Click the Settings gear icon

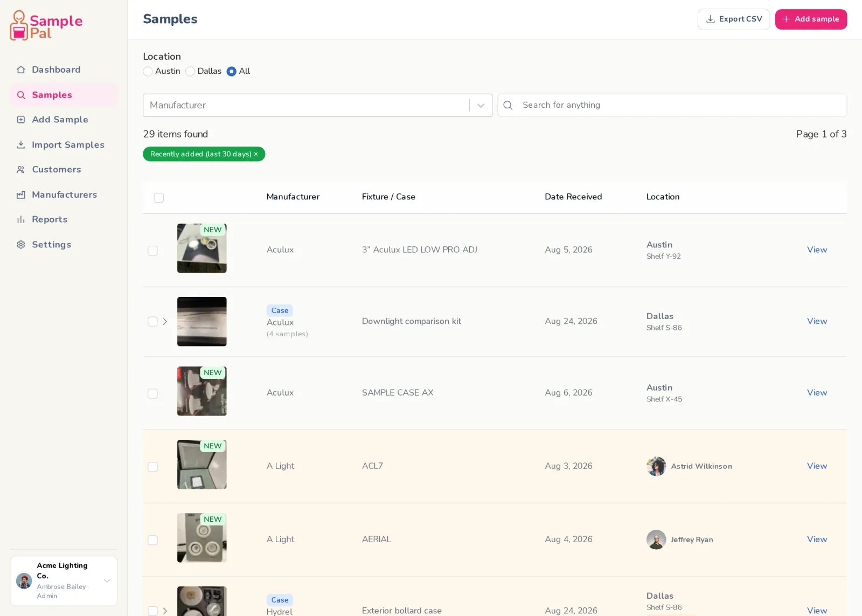tap(21, 245)
